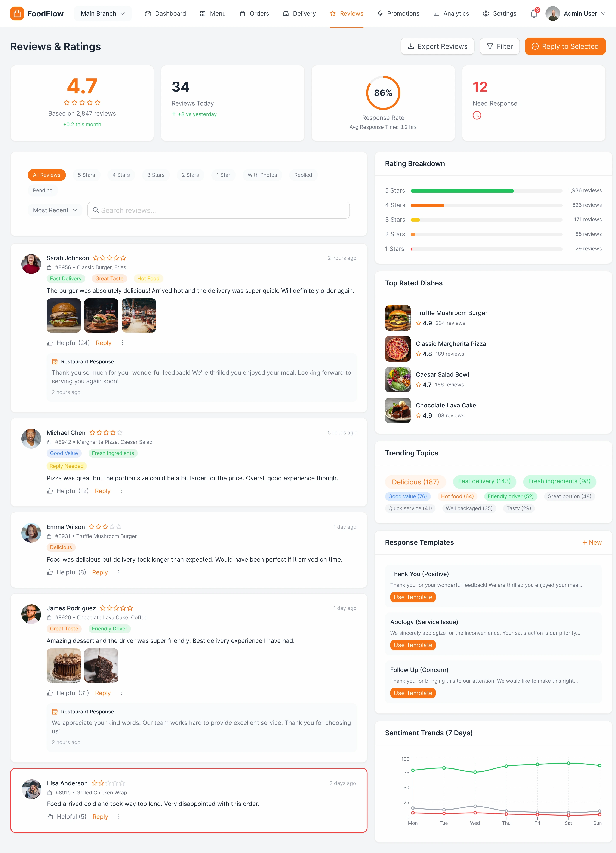Click the FoodFlow shopping bag logo
This screenshot has height=853, width=616.
17,13
